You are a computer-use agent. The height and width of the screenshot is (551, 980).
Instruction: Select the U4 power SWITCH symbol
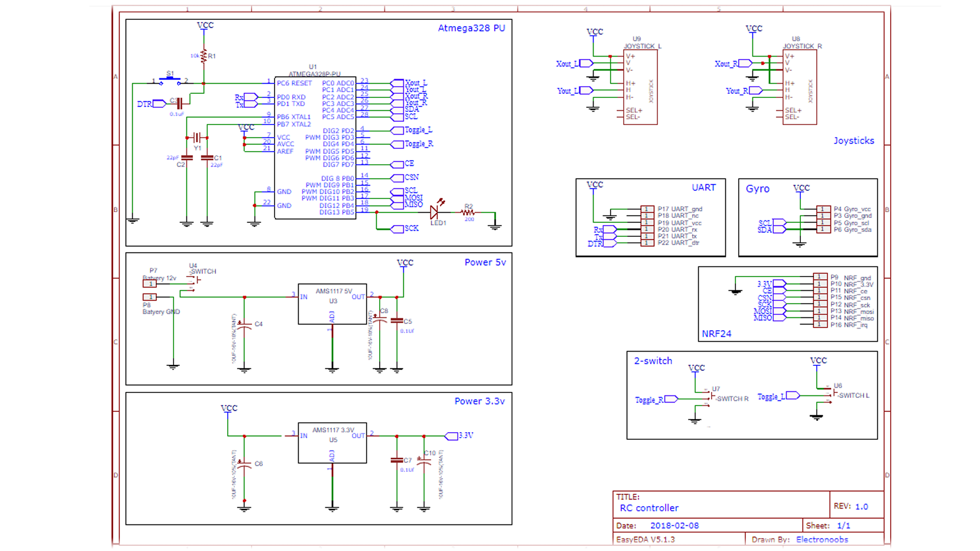(193, 283)
